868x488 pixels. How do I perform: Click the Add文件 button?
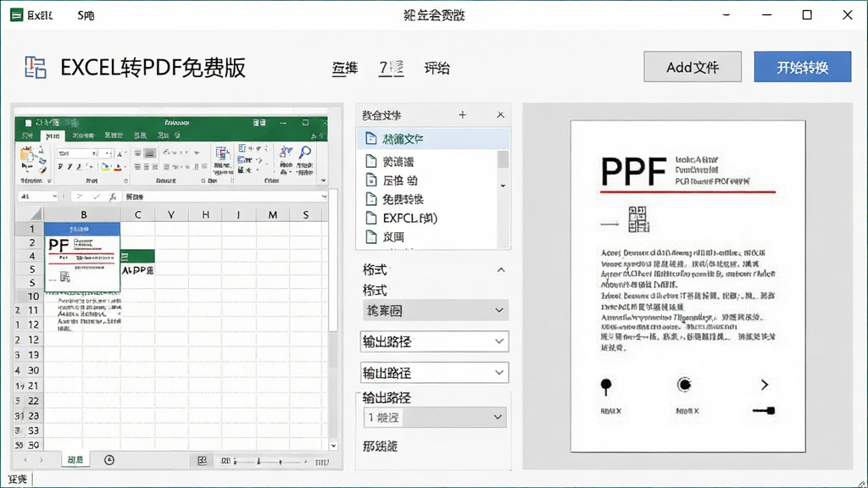(693, 67)
